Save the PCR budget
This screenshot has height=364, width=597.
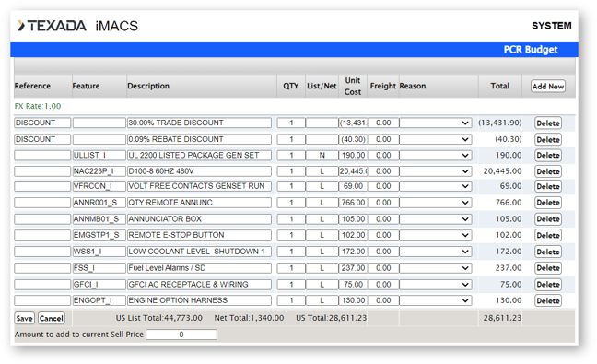pos(24,318)
